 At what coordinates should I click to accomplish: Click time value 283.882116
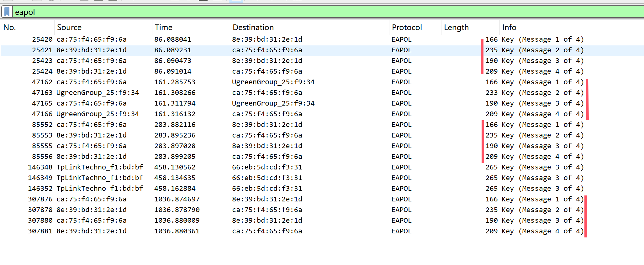[175, 125]
